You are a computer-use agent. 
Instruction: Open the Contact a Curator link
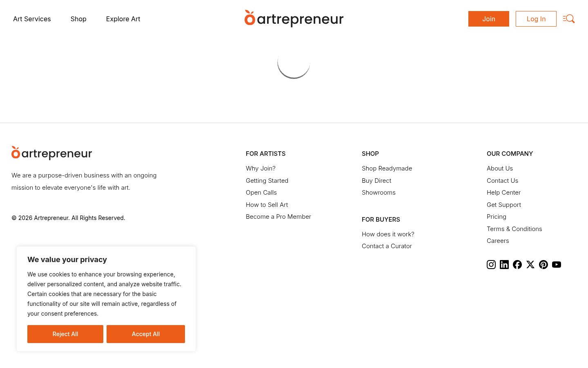[387, 246]
